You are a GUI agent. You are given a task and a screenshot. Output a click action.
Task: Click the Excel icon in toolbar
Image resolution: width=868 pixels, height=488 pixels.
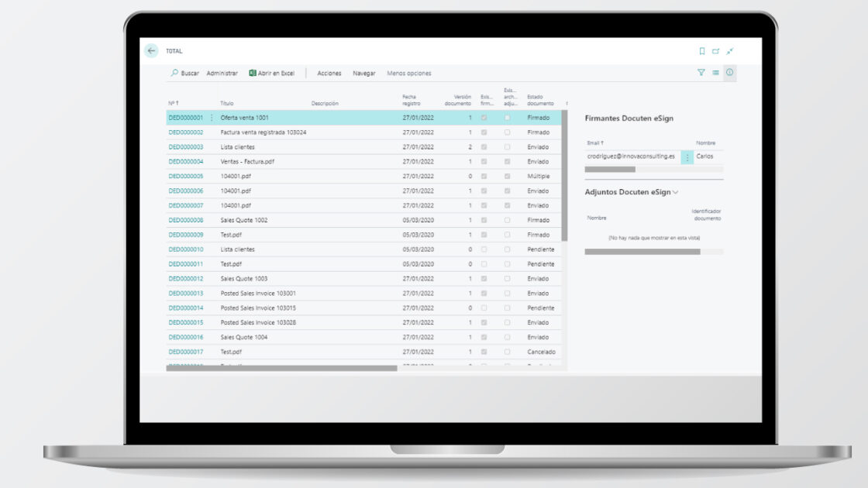[x=253, y=73]
